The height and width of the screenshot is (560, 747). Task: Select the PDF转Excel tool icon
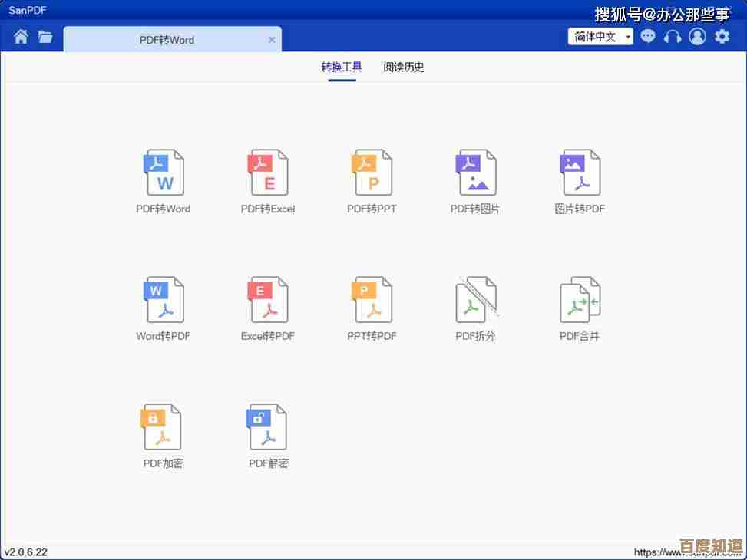click(268, 173)
